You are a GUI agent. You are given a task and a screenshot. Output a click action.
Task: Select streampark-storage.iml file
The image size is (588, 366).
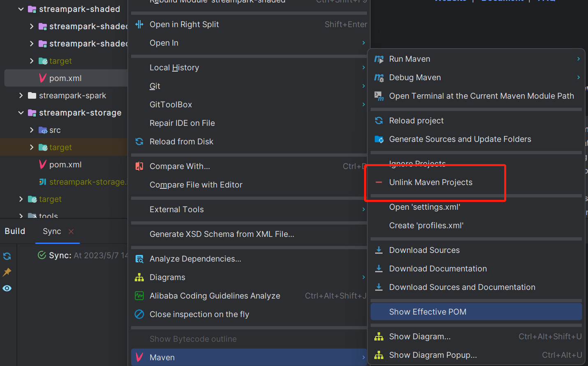88,182
